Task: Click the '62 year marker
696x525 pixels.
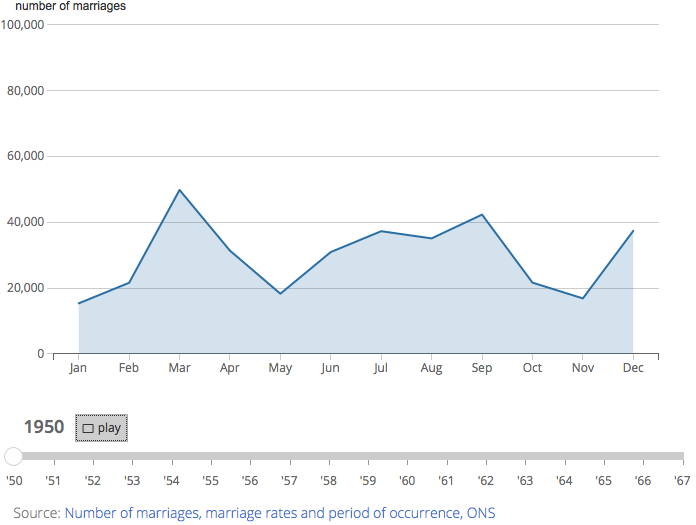Action: tap(486, 481)
